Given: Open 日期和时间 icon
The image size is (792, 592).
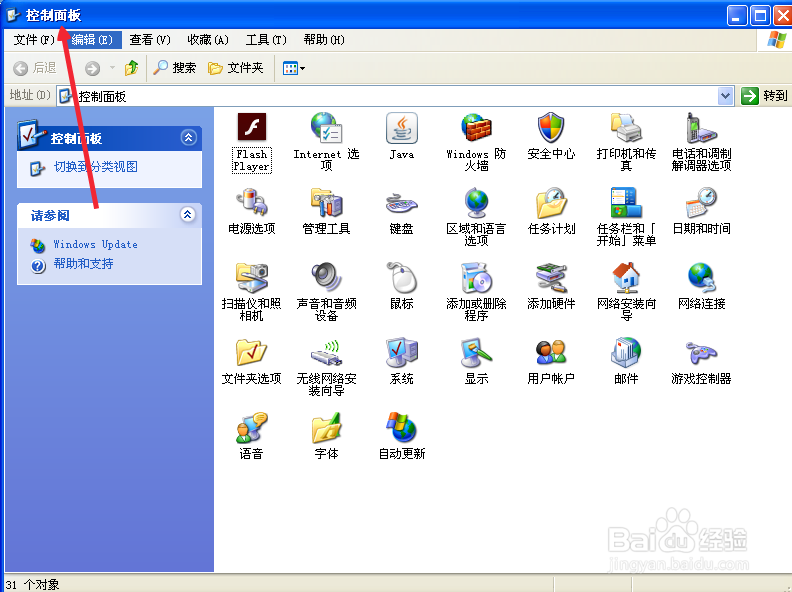Looking at the screenshot, I should tap(701, 202).
